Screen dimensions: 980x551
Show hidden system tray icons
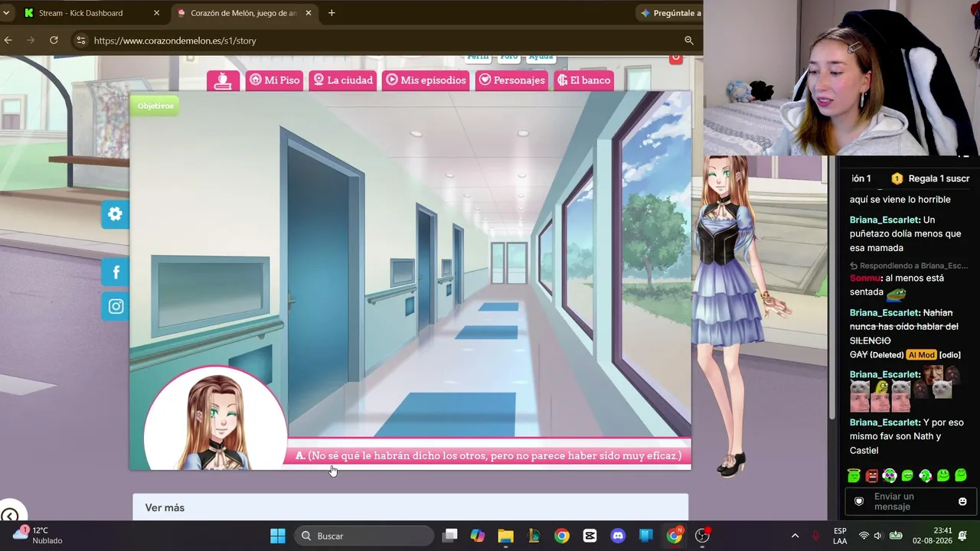point(795,536)
